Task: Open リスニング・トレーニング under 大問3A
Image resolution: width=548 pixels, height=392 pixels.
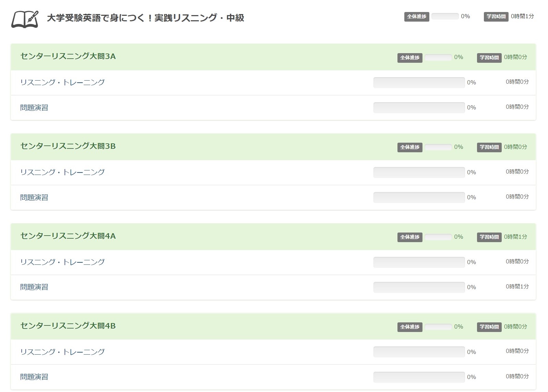Action: click(62, 82)
